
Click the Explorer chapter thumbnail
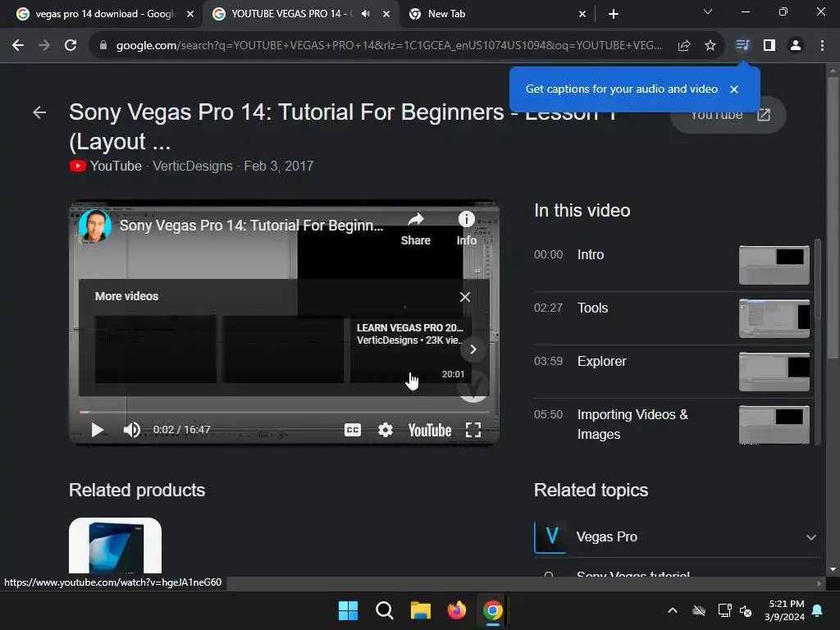point(774,372)
